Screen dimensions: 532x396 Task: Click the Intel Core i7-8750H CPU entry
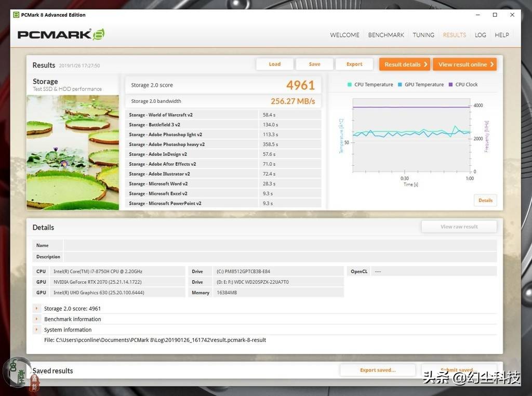pyautogui.click(x=98, y=271)
